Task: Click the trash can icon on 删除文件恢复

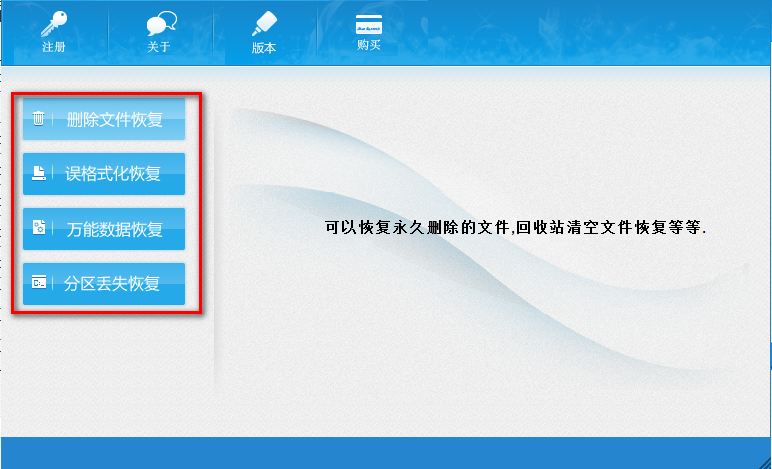Action: pos(38,118)
